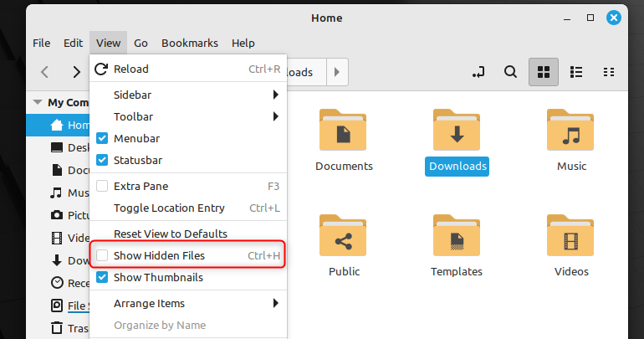Toggle location entry icon in toolbar
The width and height of the screenshot is (644, 339).
pos(478,72)
